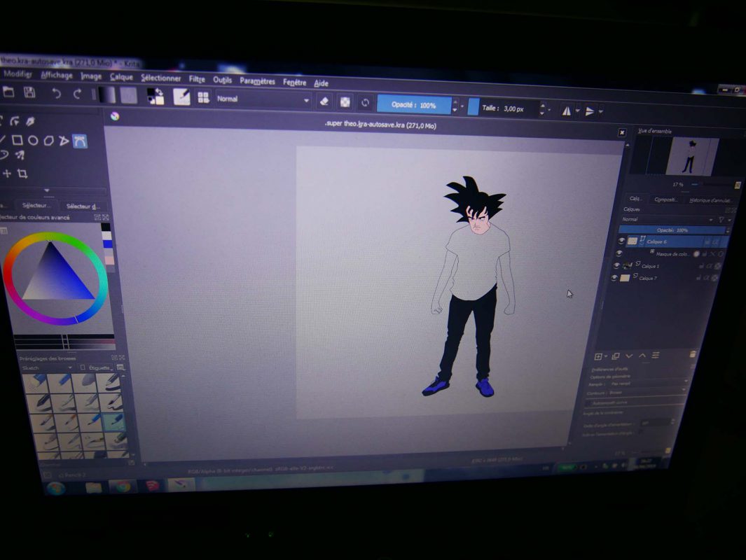Screen dimensions: 746x560
Task: Open the Normal blending mode dropdown in toolbar
Action: tap(263, 99)
